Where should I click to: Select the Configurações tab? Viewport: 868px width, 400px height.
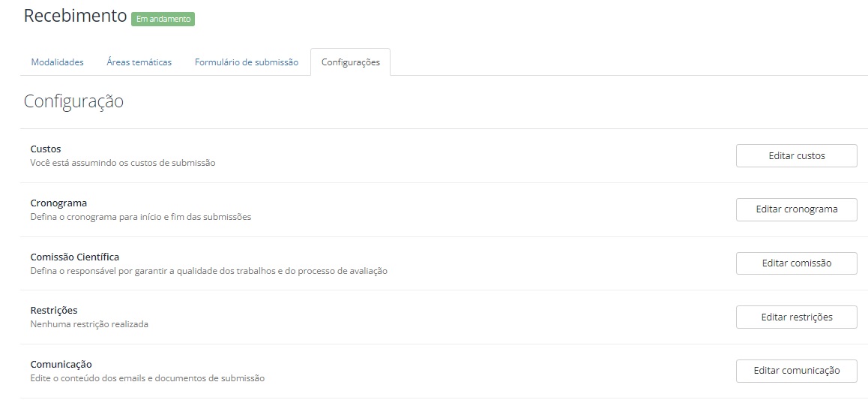350,62
